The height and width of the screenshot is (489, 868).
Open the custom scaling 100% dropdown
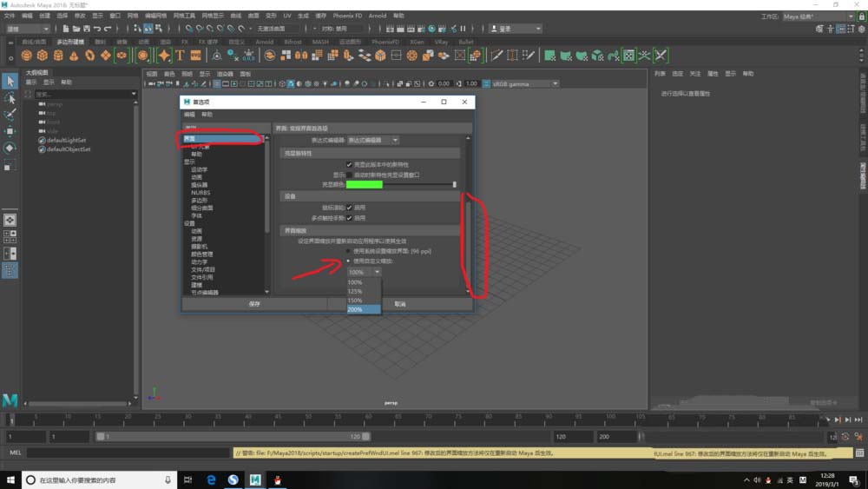point(364,272)
